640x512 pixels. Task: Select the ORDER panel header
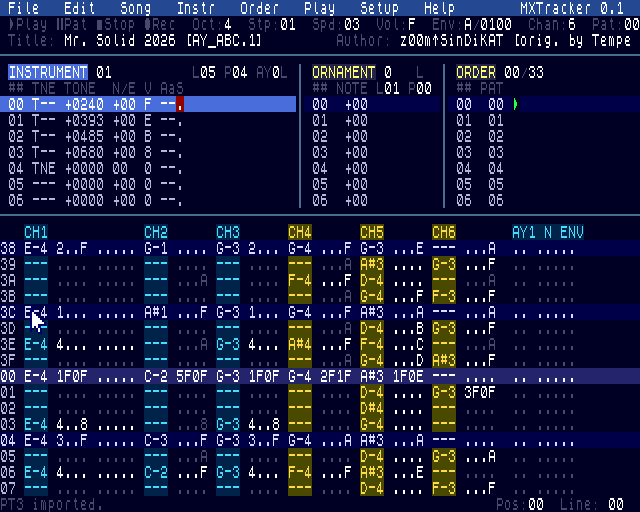[x=476, y=72]
